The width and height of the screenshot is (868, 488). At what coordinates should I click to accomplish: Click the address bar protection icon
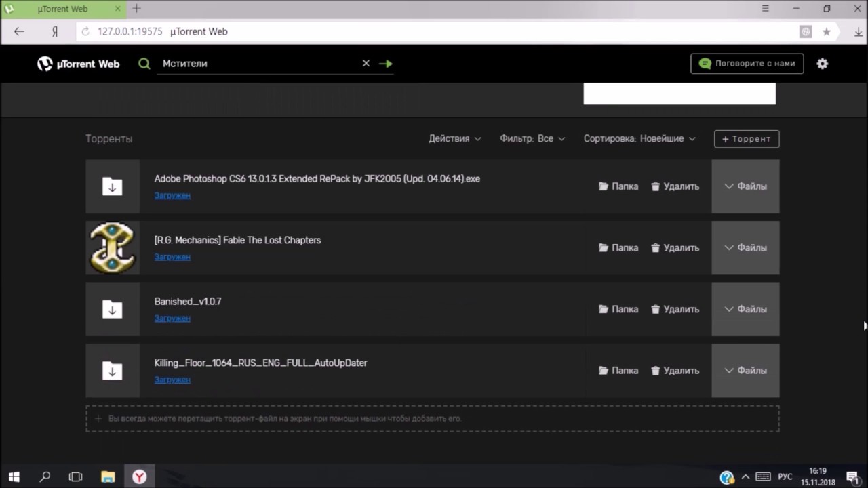click(x=806, y=32)
